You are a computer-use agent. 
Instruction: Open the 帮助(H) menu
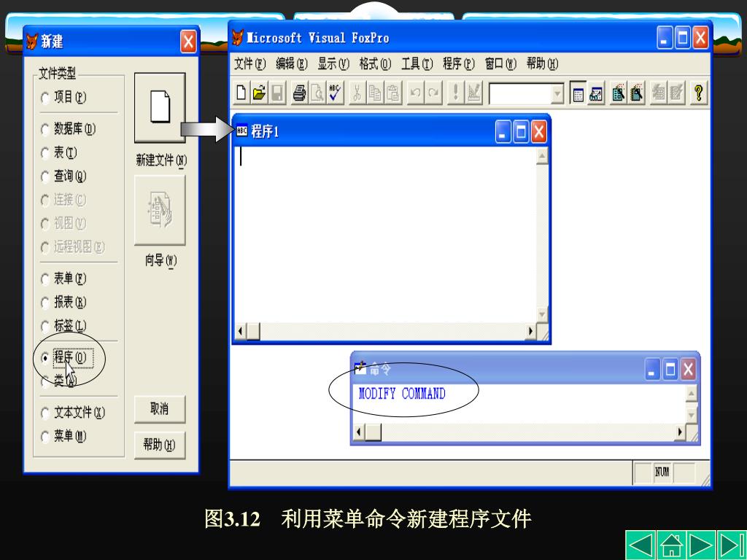(542, 63)
